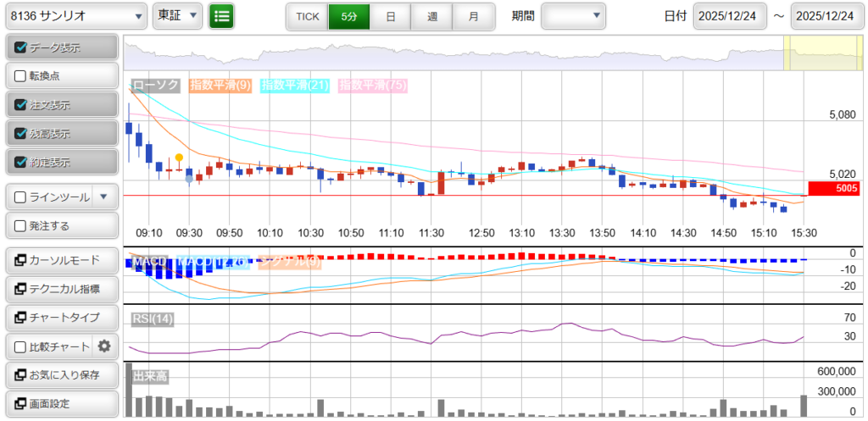Click お気に入り保存 to save favorite
The width and height of the screenshot is (868, 421).
tap(61, 374)
